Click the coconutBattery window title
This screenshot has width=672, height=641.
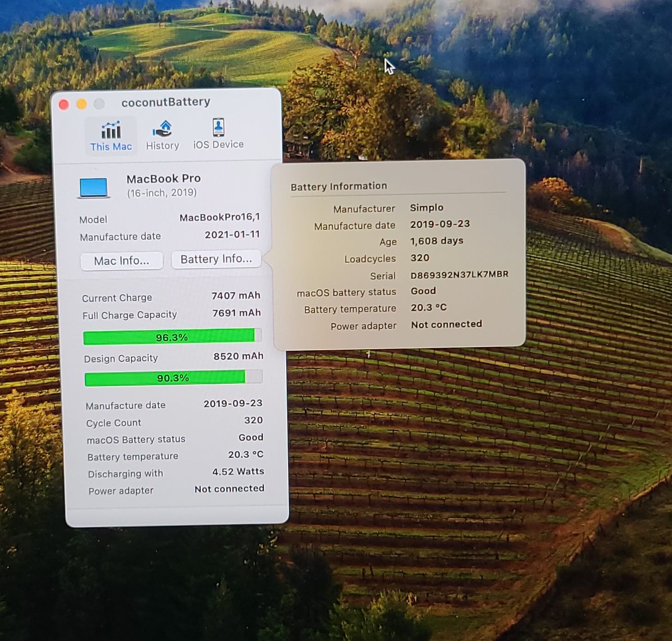(x=166, y=102)
